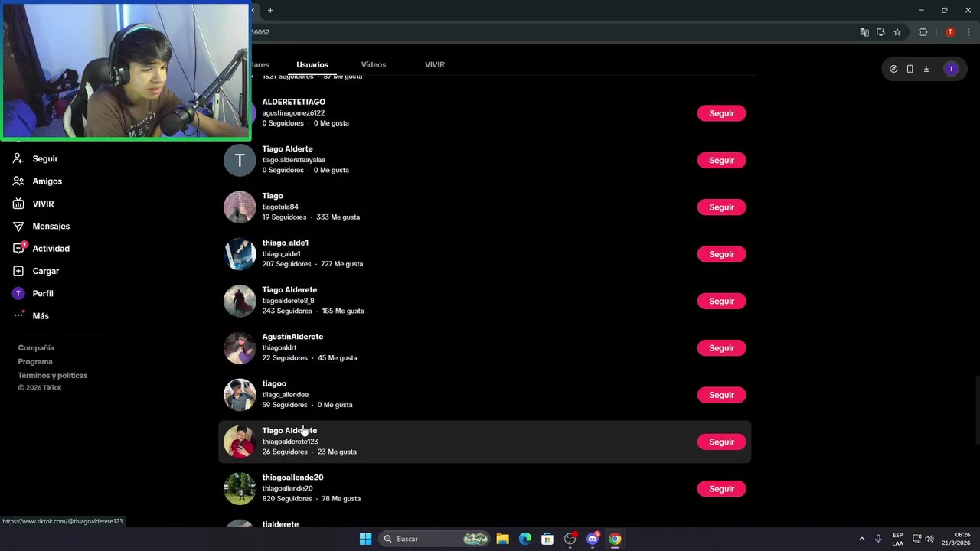Open the purple T profile avatar menu
This screenshot has height=551, width=980.
pos(951,69)
